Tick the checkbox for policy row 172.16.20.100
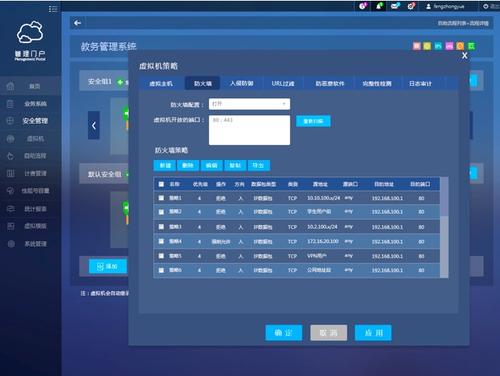500x376 pixels. coord(161,241)
